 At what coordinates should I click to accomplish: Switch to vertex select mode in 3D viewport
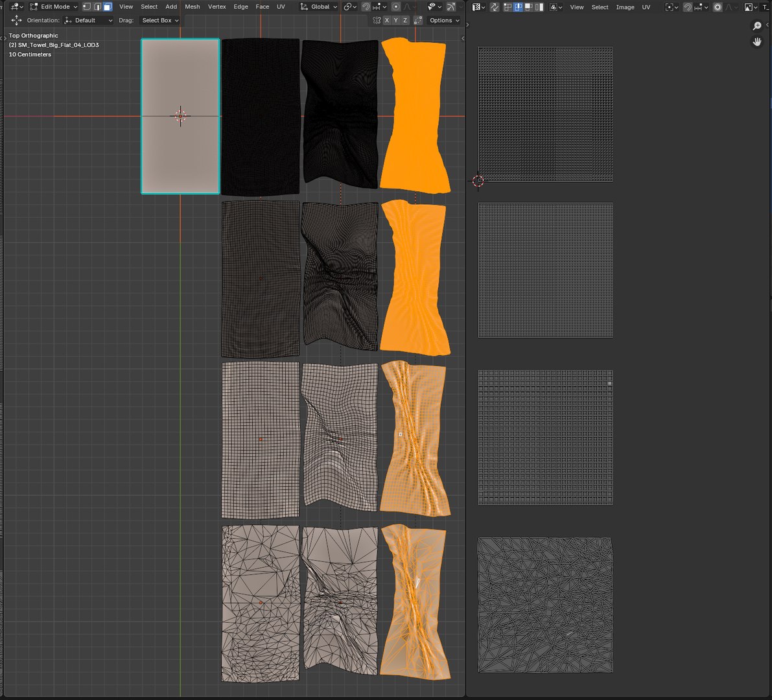(87, 7)
